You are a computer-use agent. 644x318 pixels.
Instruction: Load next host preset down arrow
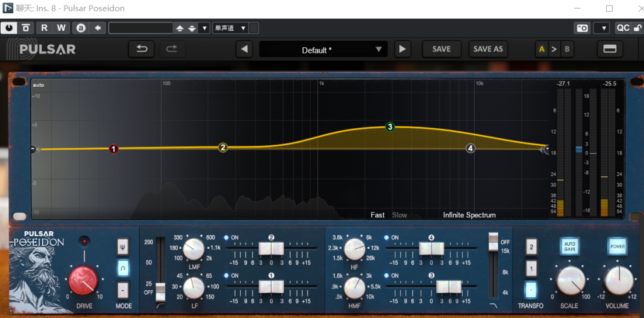(x=192, y=28)
